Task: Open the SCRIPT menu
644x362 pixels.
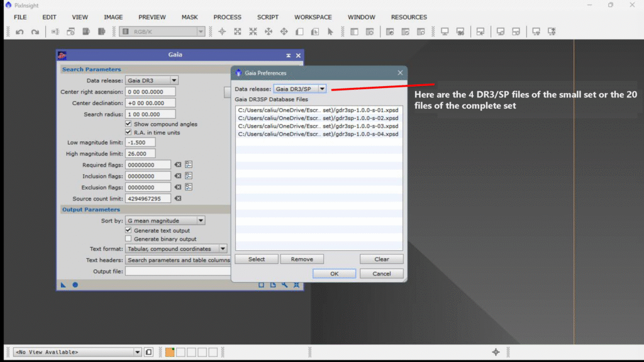Action: 268,17
